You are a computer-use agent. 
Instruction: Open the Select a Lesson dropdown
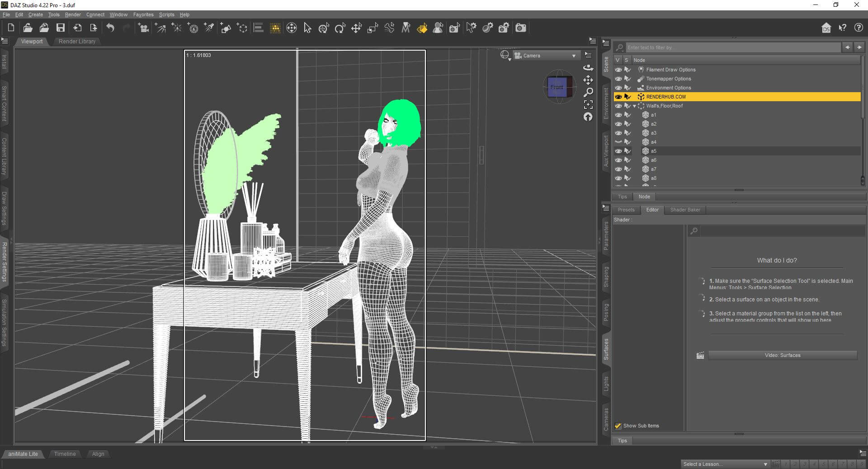tap(725, 464)
